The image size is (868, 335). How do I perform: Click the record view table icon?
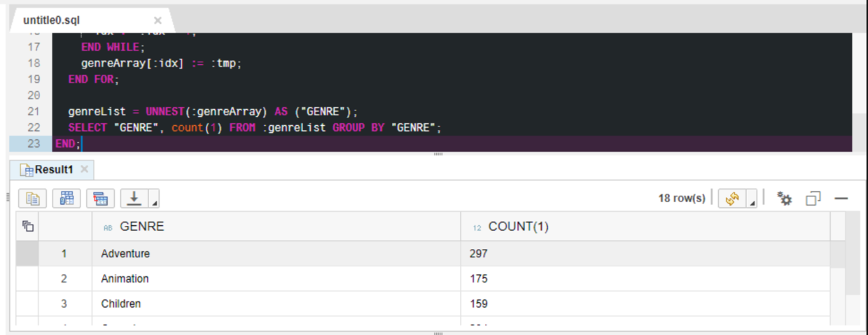tap(101, 199)
